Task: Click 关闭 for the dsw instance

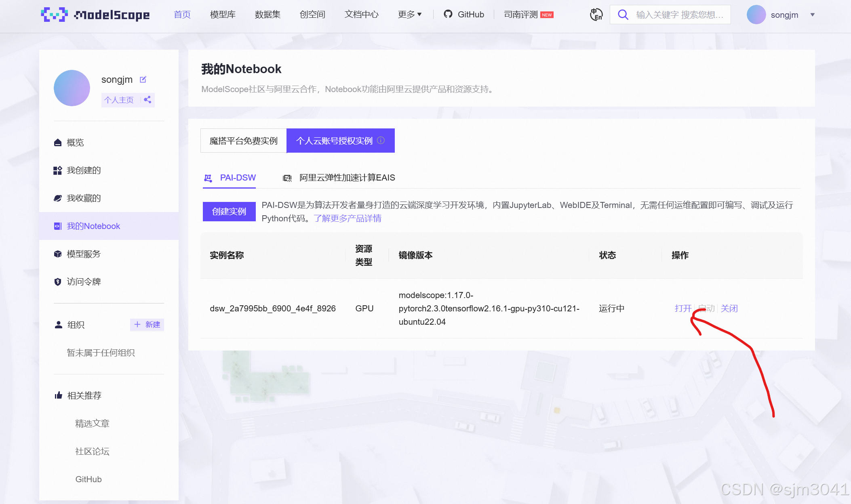Action: coord(729,309)
